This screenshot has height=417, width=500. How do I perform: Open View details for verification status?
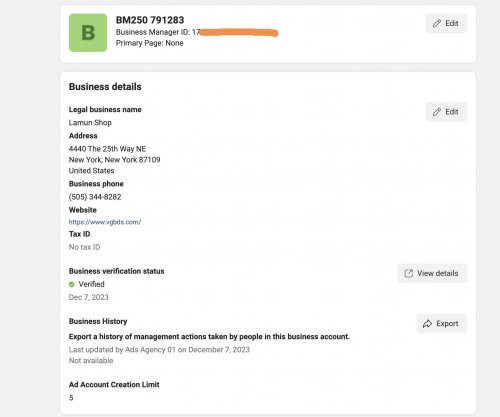click(x=432, y=273)
